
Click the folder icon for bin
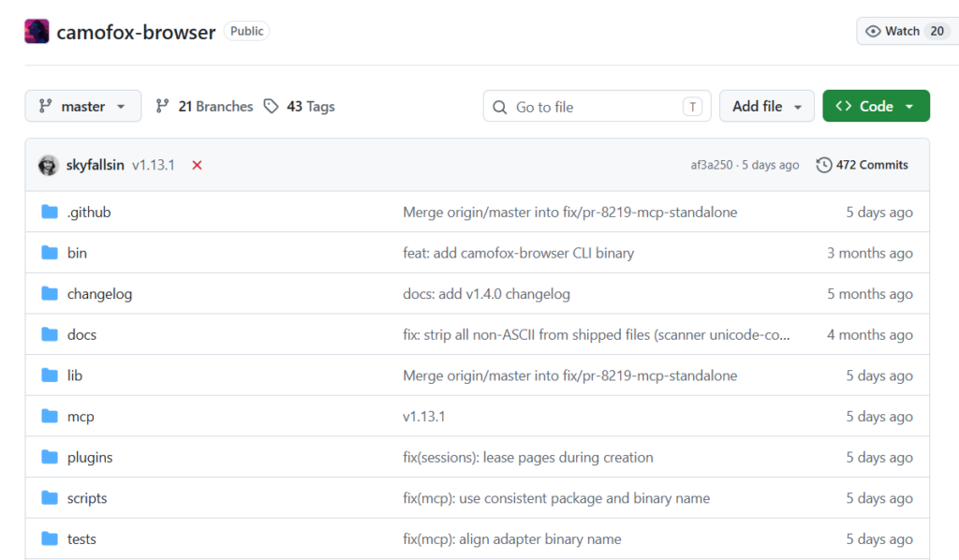click(50, 253)
